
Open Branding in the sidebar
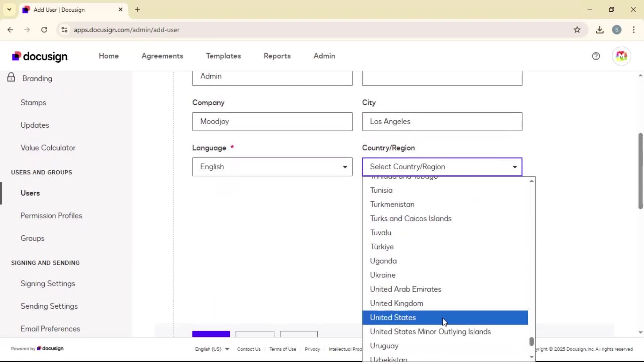[37, 78]
